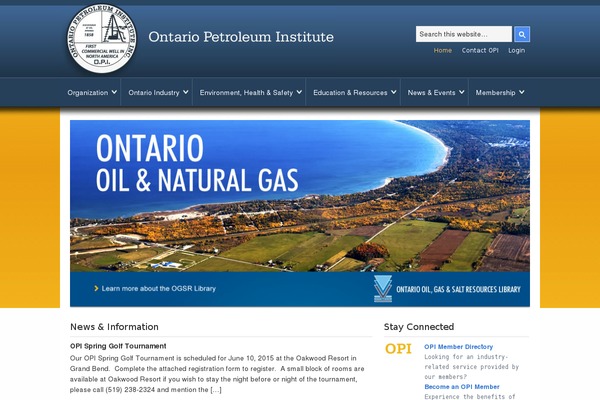Go to the Home link

point(443,51)
